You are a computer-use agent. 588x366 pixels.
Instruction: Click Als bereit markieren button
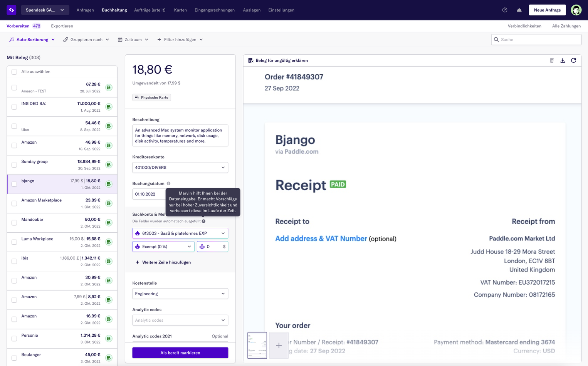180,353
